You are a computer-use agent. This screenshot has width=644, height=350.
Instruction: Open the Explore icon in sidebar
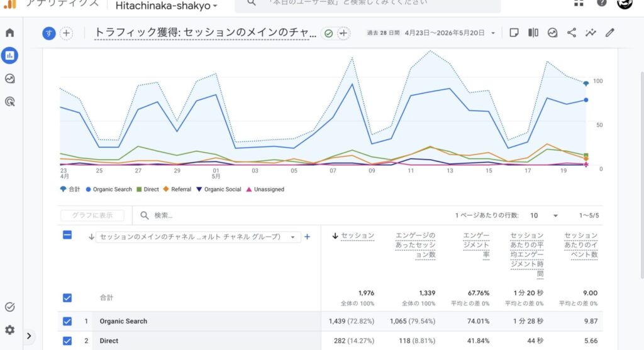tap(10, 79)
